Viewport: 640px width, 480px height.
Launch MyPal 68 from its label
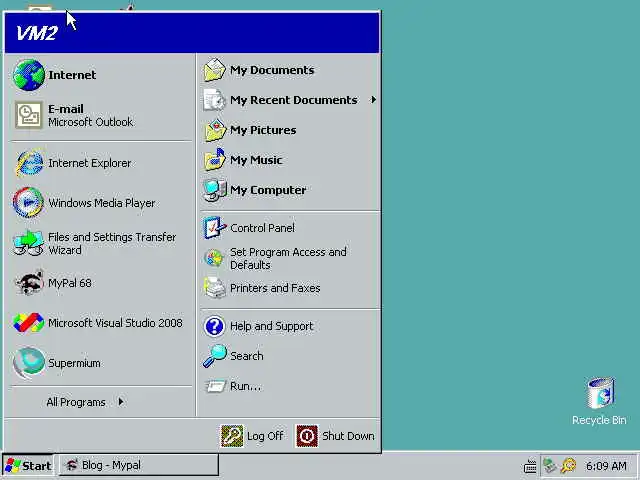pos(70,283)
